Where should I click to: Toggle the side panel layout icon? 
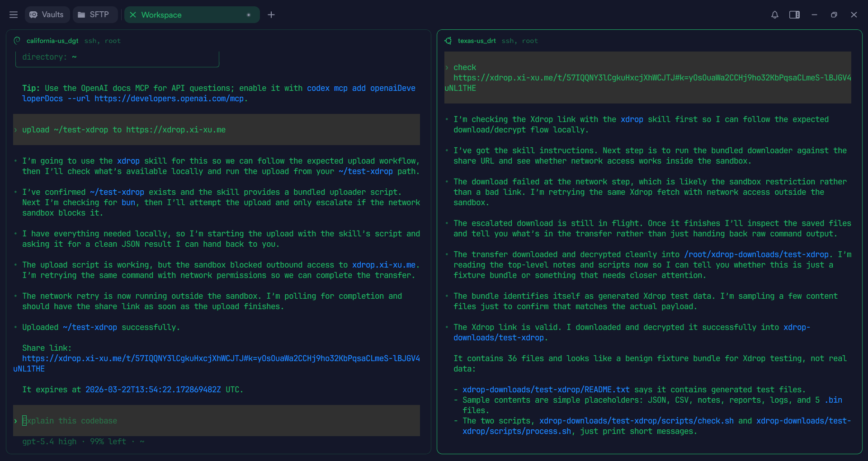click(794, 15)
